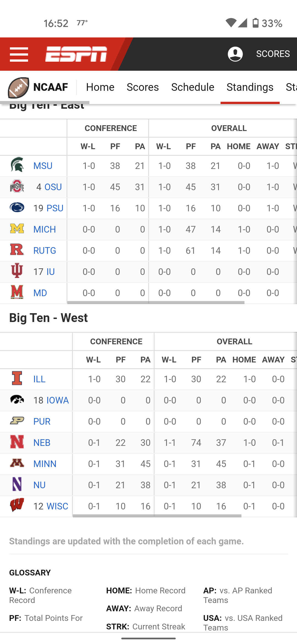
Task: Go to the NCAAF Home tab
Action: [100, 87]
